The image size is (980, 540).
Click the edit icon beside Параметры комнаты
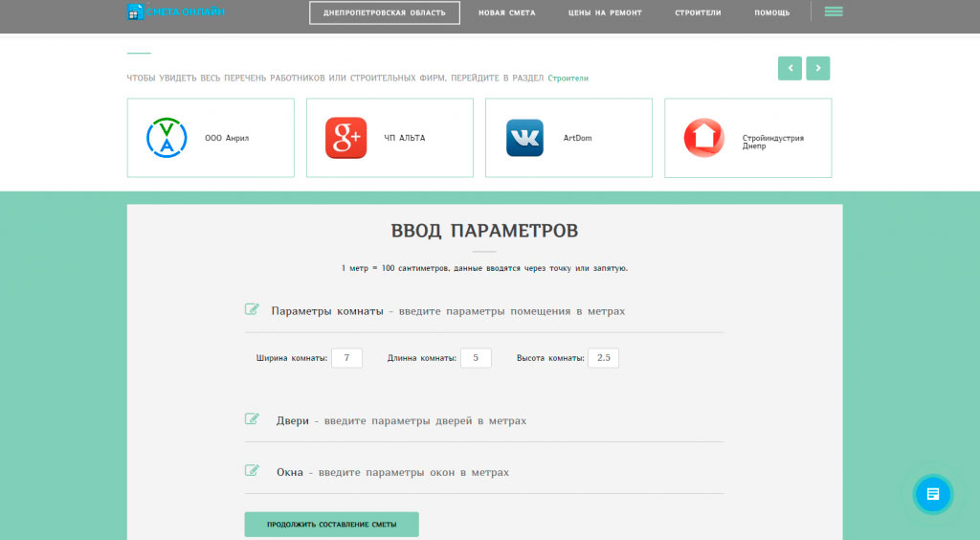[x=253, y=309]
